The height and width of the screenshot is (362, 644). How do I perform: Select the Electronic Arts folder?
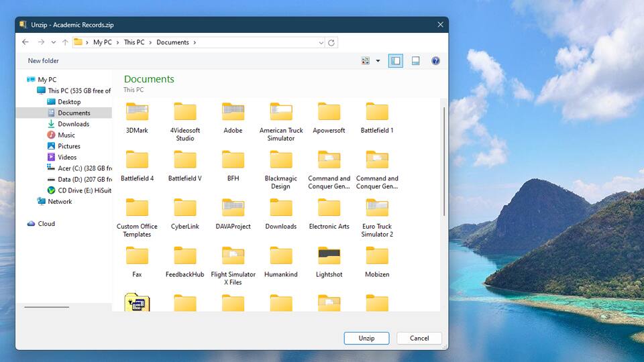pyautogui.click(x=329, y=215)
